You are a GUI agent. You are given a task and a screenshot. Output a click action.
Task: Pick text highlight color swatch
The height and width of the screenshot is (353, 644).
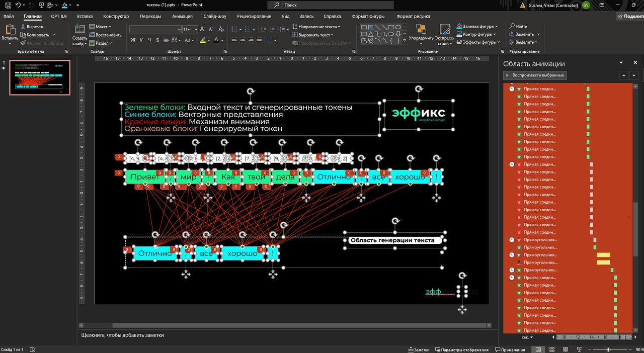[202, 40]
